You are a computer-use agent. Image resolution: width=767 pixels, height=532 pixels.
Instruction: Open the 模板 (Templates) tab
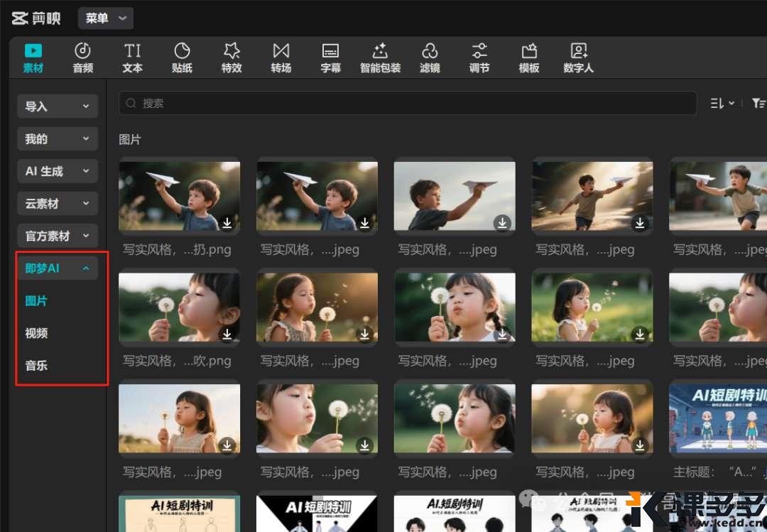point(529,58)
